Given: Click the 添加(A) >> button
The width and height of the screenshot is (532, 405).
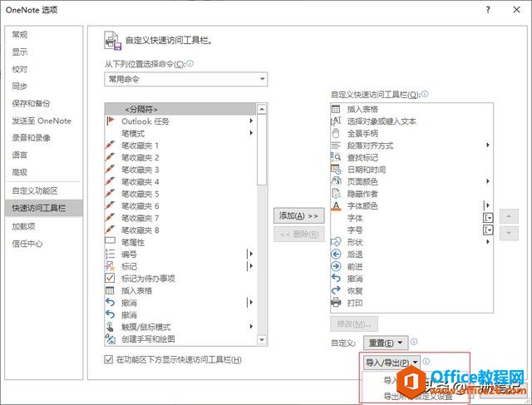Looking at the screenshot, I should pyautogui.click(x=299, y=216).
